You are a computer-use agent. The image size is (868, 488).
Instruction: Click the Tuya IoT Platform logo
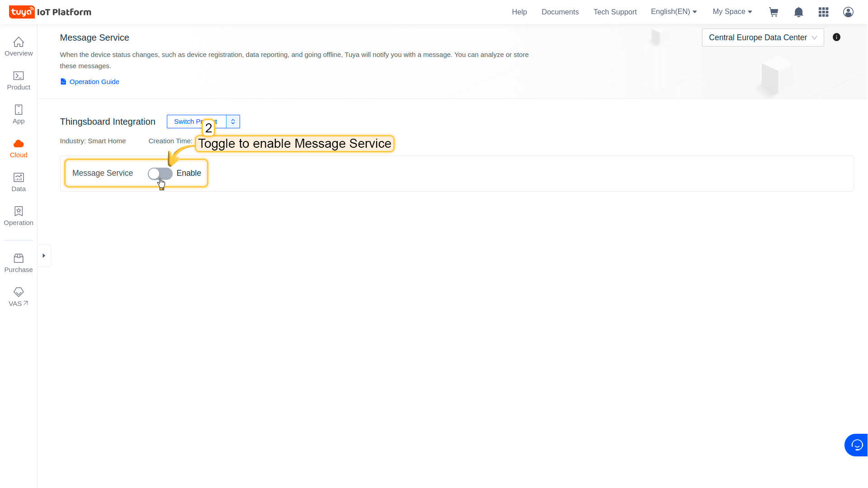tap(50, 12)
